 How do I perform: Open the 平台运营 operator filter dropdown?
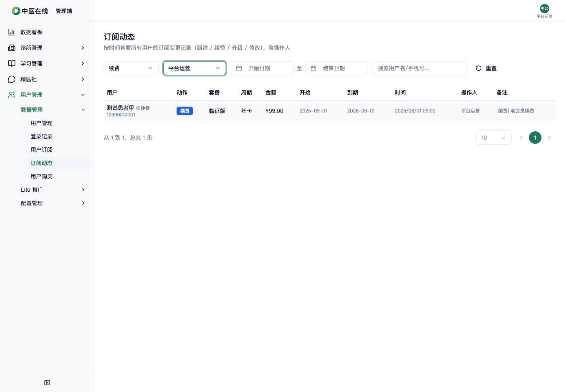coord(195,68)
